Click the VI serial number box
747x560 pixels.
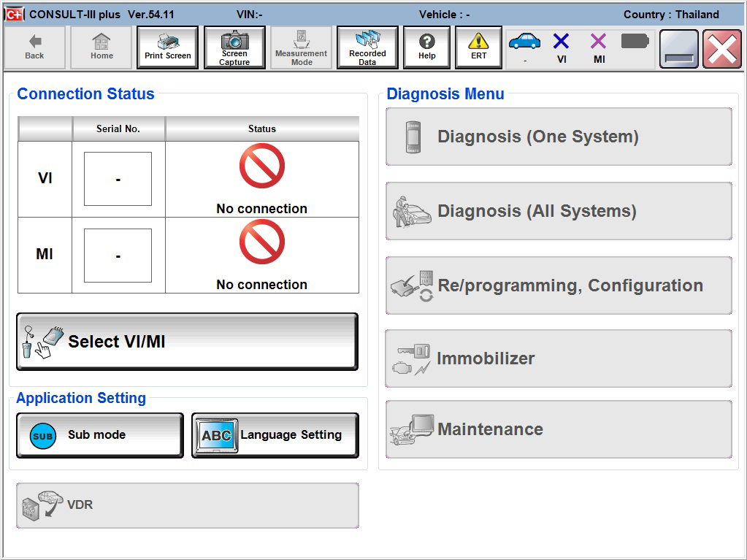coord(118,179)
